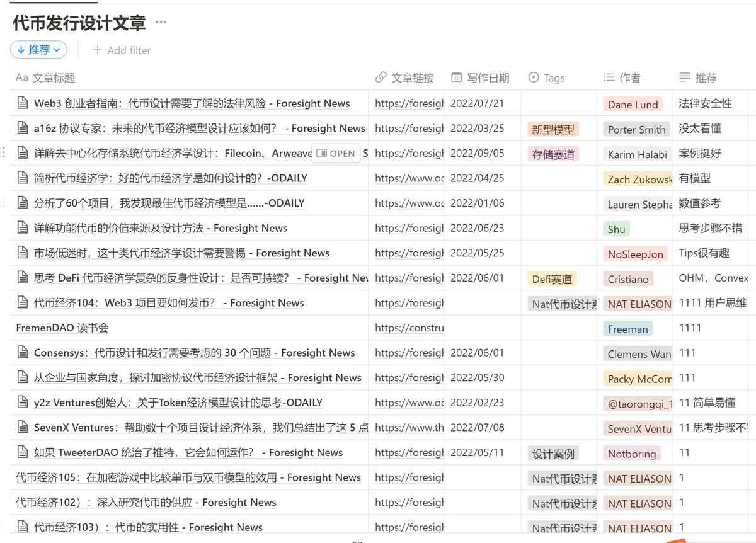
Task: Open Web3 创业者指南 article title
Action: pos(192,103)
